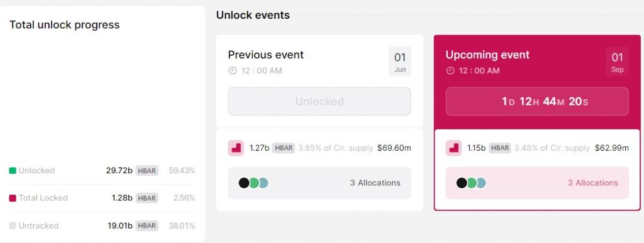Click the HBAR tag next to 29.72b
Screen dimensions: 644x243
click(x=147, y=170)
